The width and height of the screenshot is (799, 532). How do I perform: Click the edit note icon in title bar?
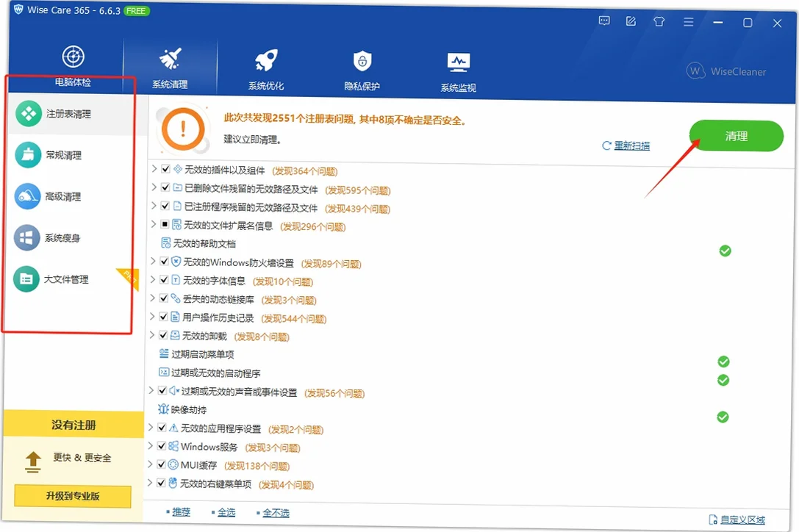point(631,21)
